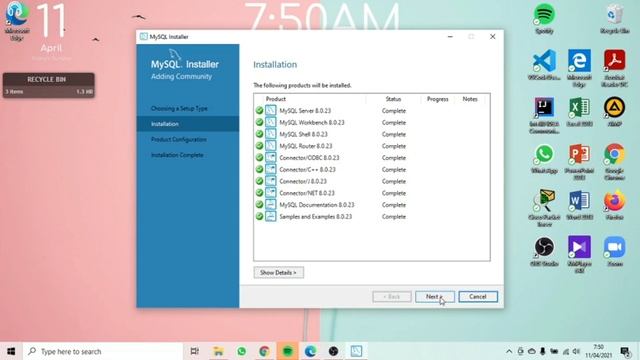Select the MySQL Shell 8.0.23 row

371,134
